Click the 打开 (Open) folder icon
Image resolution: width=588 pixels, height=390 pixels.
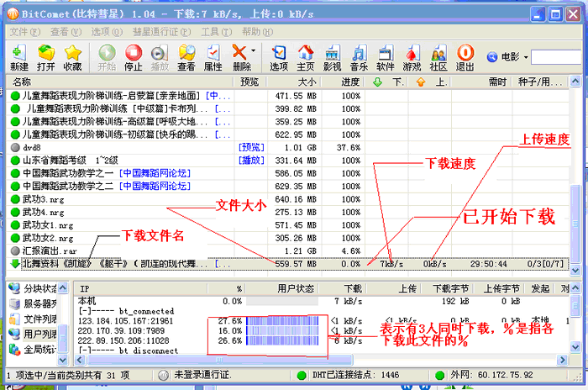pyautogui.click(x=45, y=57)
